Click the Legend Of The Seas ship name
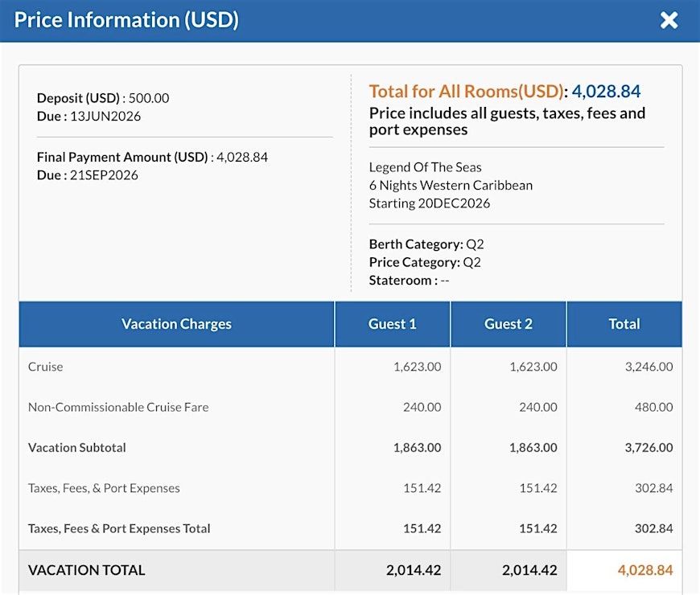Image resolution: width=700 pixels, height=595 pixels. [425, 167]
